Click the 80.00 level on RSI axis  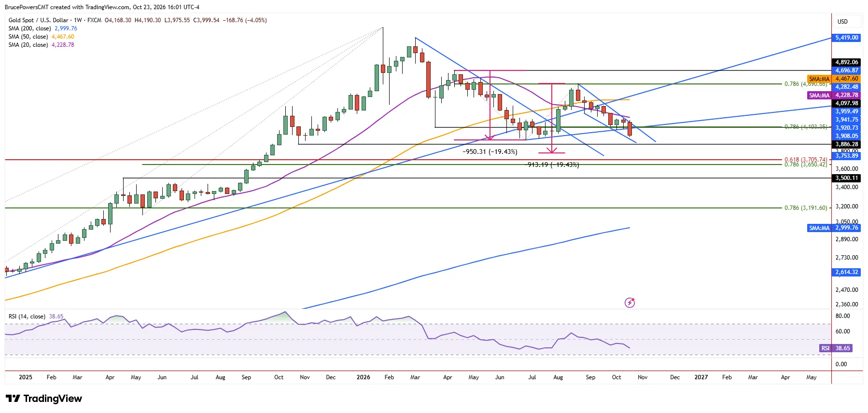(x=842, y=316)
